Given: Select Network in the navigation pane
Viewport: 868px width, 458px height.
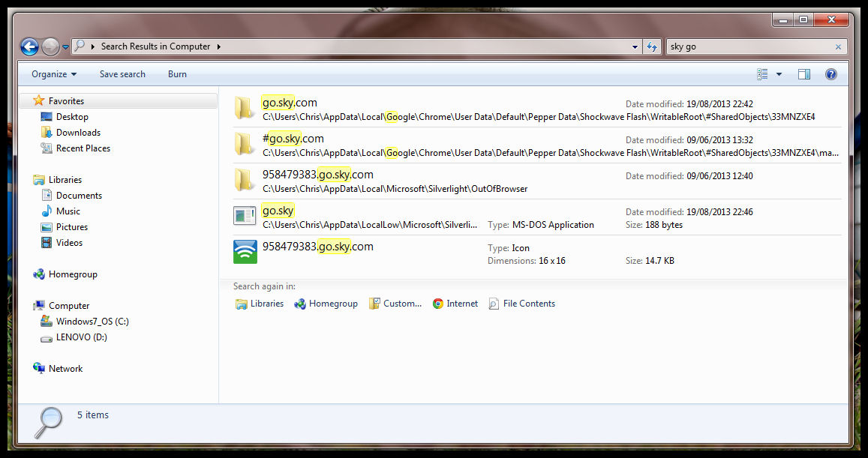Looking at the screenshot, I should [x=65, y=369].
